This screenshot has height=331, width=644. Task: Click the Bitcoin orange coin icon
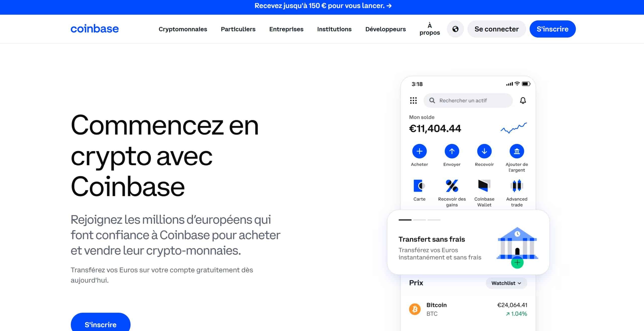click(x=415, y=309)
